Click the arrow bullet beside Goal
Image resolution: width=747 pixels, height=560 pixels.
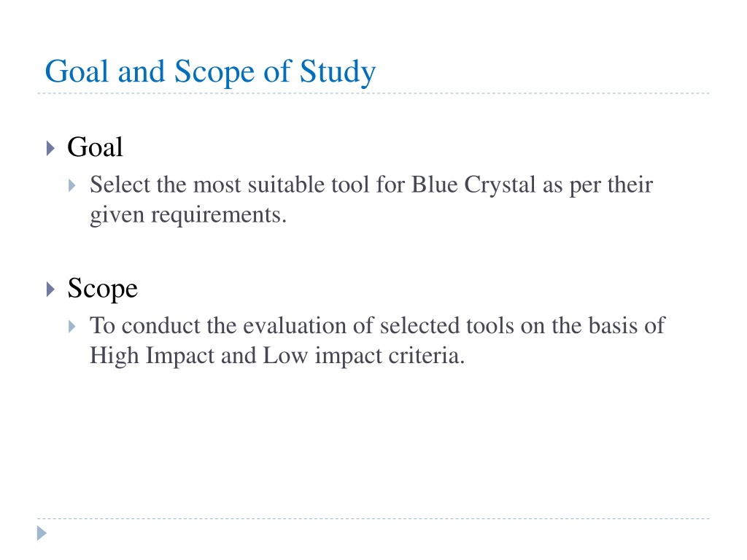pos(50,148)
